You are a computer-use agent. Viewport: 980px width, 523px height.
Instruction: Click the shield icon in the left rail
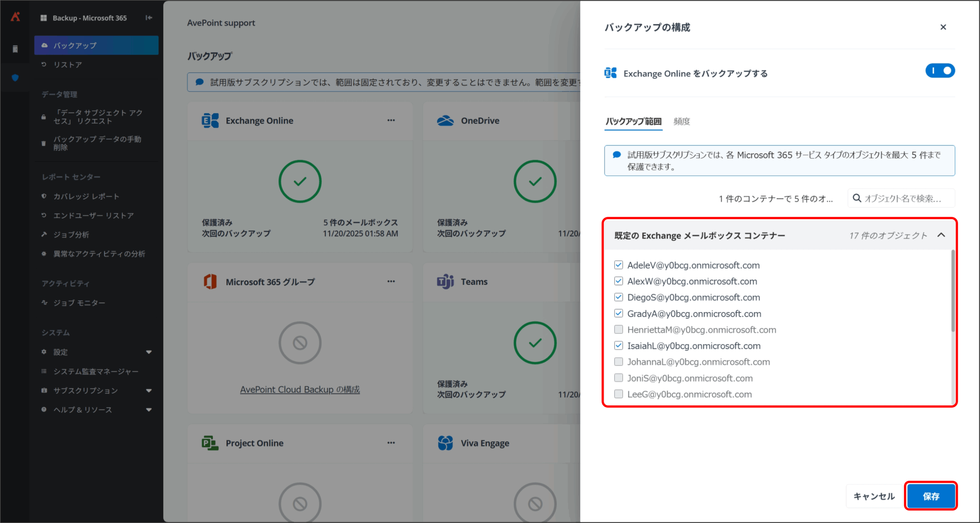[x=15, y=78]
